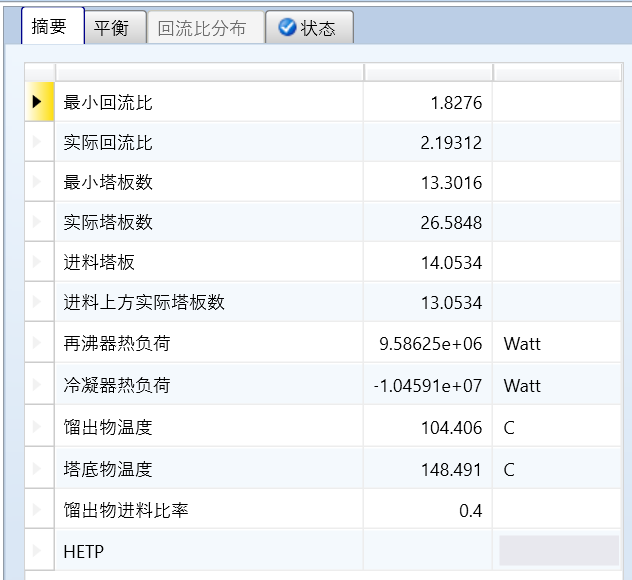The width and height of the screenshot is (632, 580).
Task: Click the 26.5848 value cell
Action: click(x=428, y=222)
